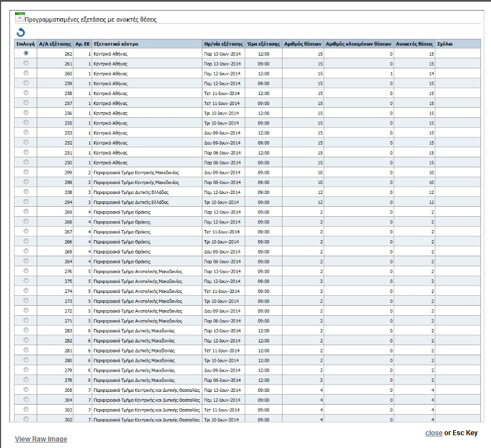This screenshot has width=491, height=448.
Task: Click 'Κεντρικό Αθήνας' in exam 262 row
Action: click(x=111, y=54)
